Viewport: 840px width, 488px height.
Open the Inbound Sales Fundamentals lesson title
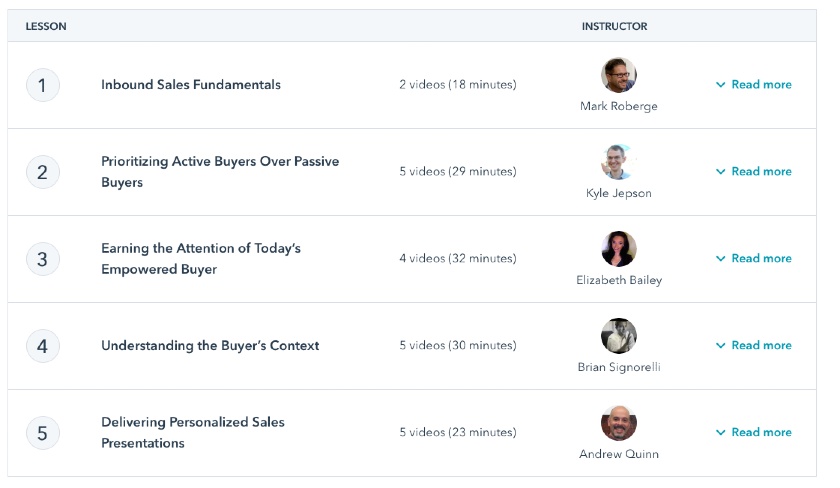click(x=191, y=85)
